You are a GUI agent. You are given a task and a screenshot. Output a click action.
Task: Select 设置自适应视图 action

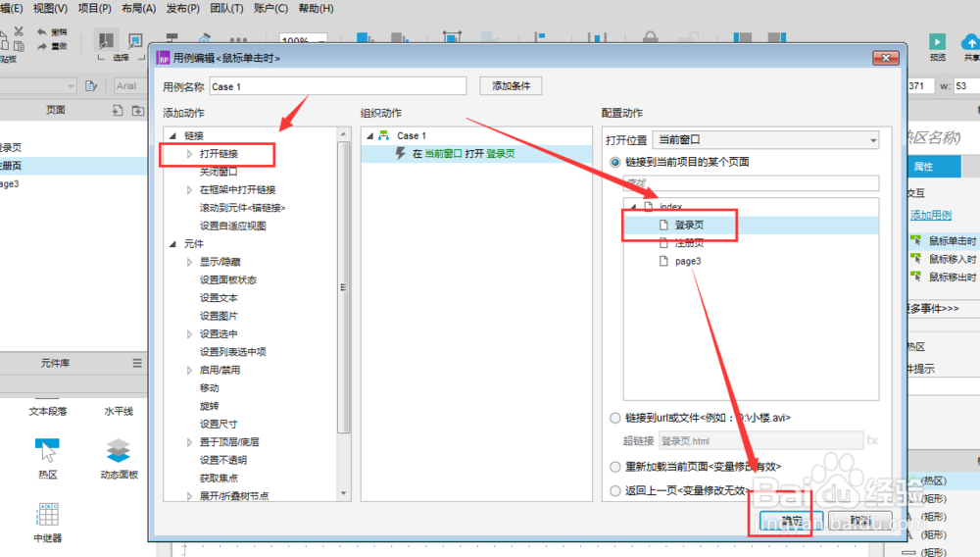click(x=232, y=227)
